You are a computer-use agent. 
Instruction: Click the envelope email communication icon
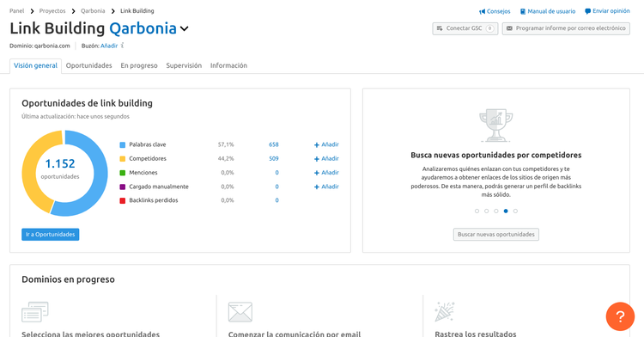pos(240,312)
